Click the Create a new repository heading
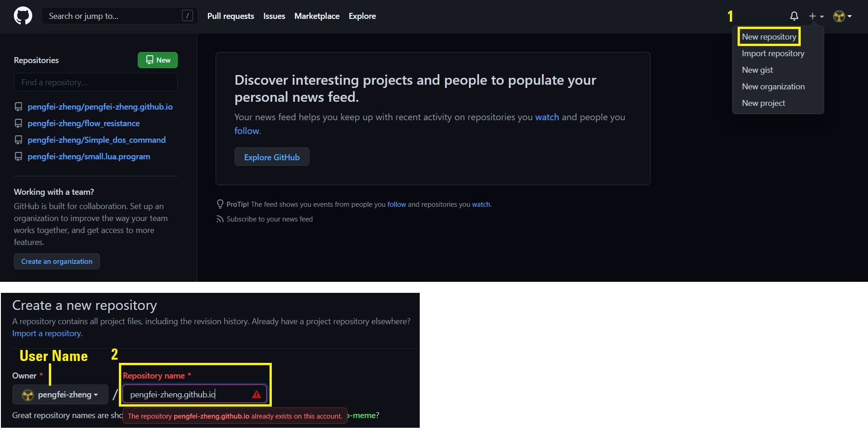The width and height of the screenshot is (868, 431). (85, 305)
